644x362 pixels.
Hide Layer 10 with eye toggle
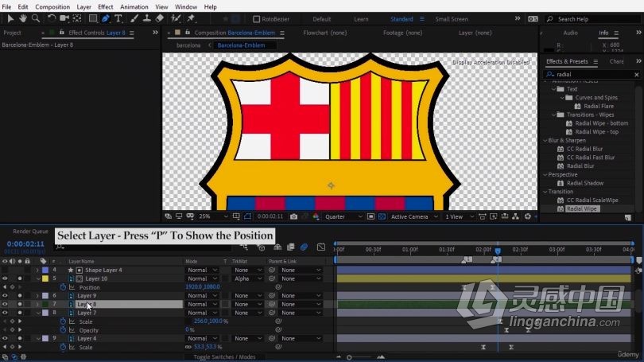[5, 278]
